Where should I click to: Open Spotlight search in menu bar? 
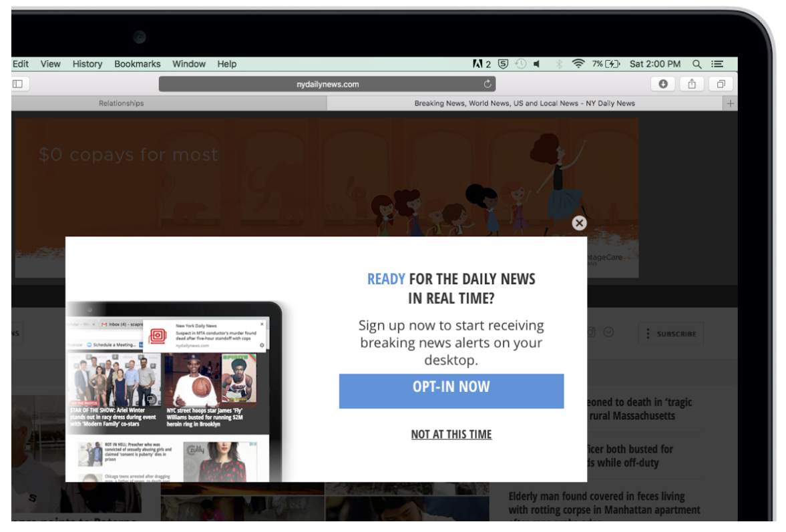697,64
